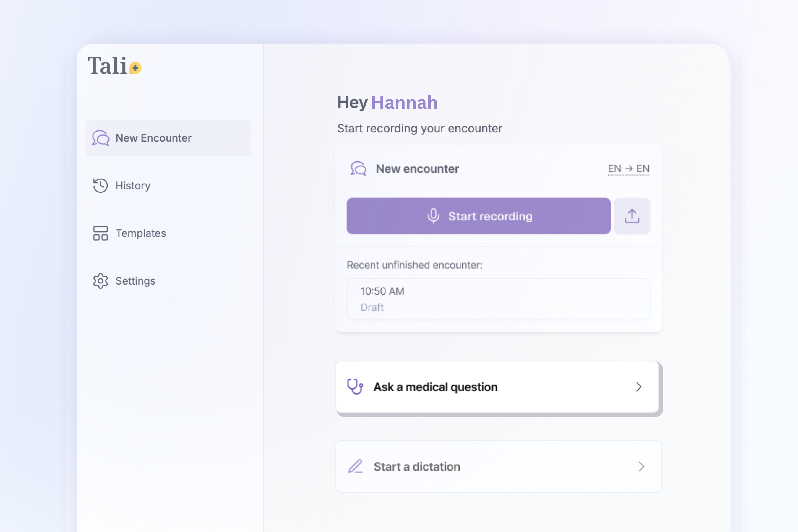
Task: Select Settings from the sidebar menu
Action: [x=135, y=281]
